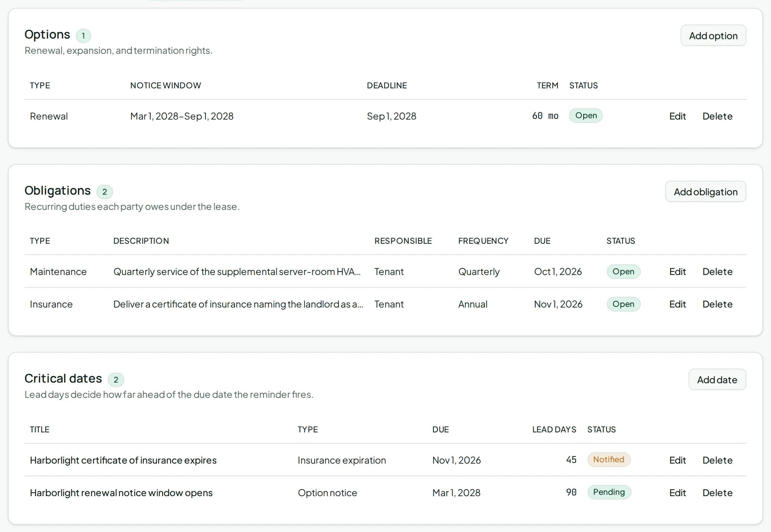The height and width of the screenshot is (532, 771).
Task: Delete the Renewal option row
Action: [x=717, y=116]
